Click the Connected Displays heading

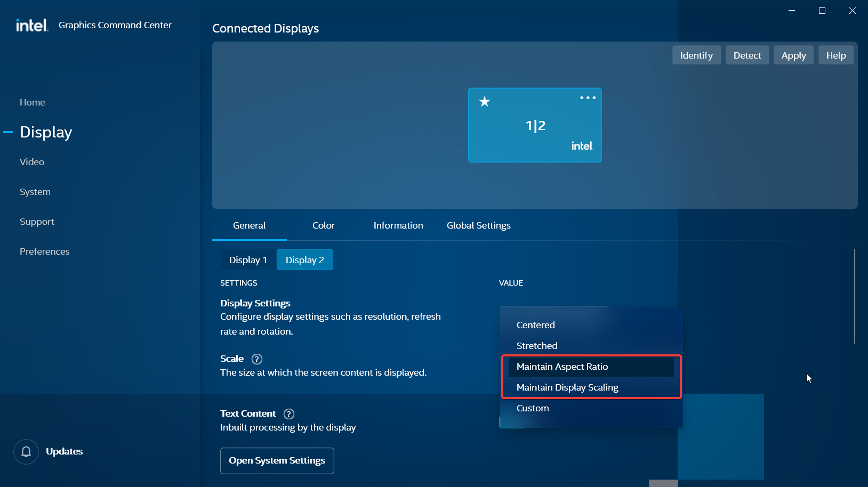click(x=266, y=29)
